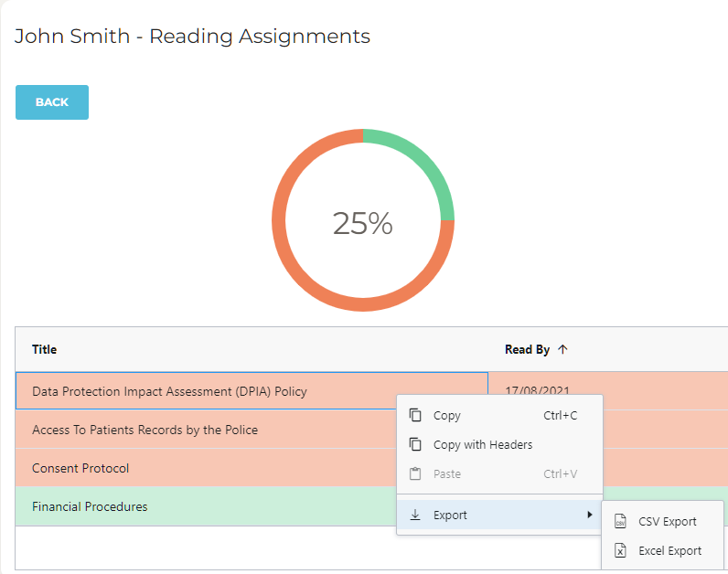Select Copy from the context menu
Screen dimensions: 728x574
[x=447, y=415]
